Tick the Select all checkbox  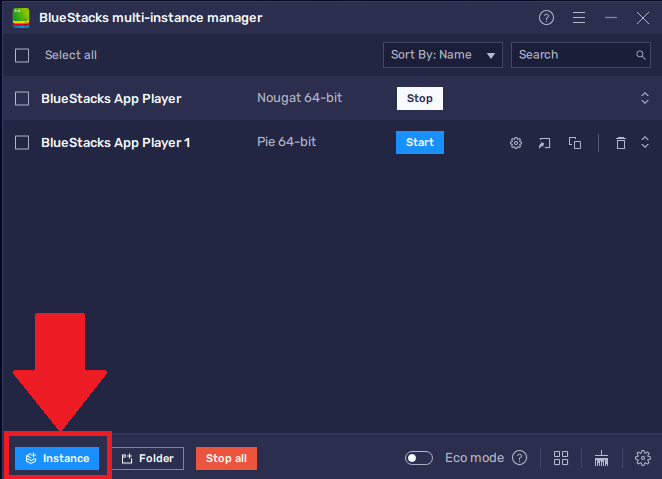click(22, 55)
